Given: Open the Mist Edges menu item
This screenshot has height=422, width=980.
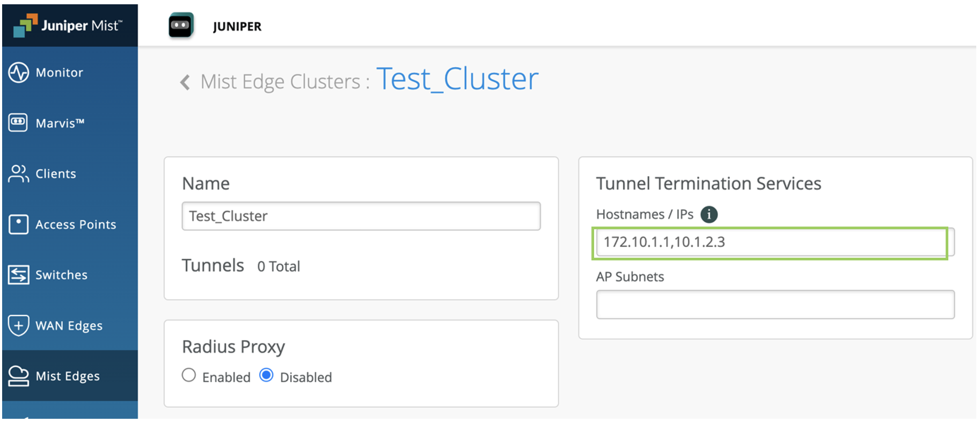Looking at the screenshot, I should 68,376.
